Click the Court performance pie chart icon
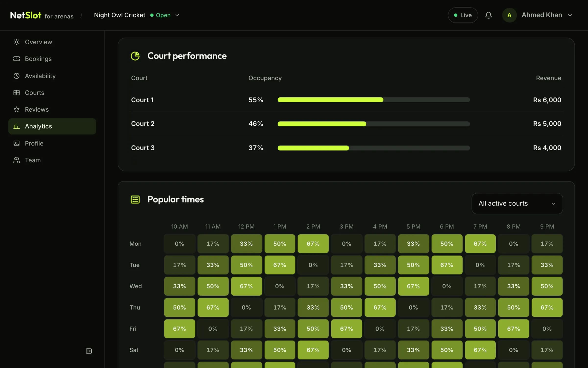 (135, 56)
